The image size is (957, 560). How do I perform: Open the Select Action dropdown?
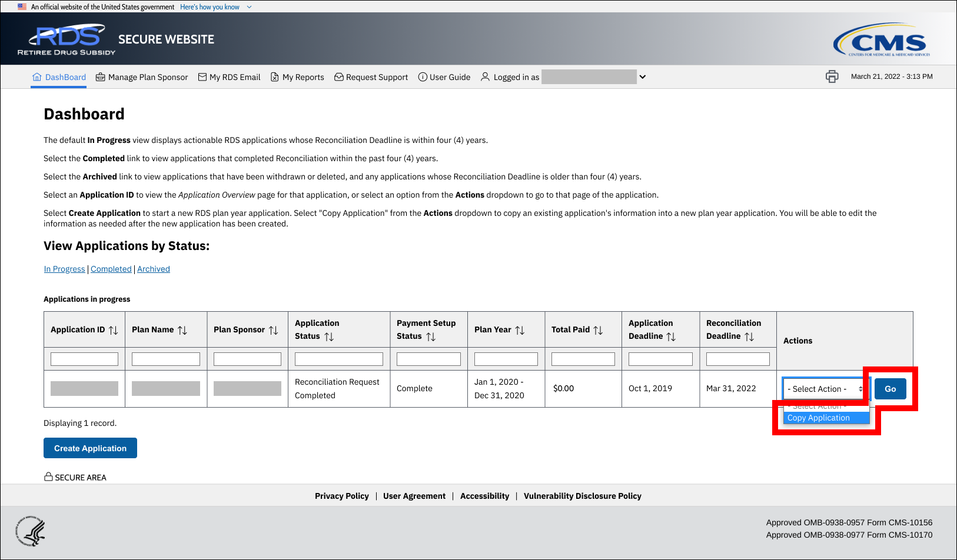coord(825,389)
